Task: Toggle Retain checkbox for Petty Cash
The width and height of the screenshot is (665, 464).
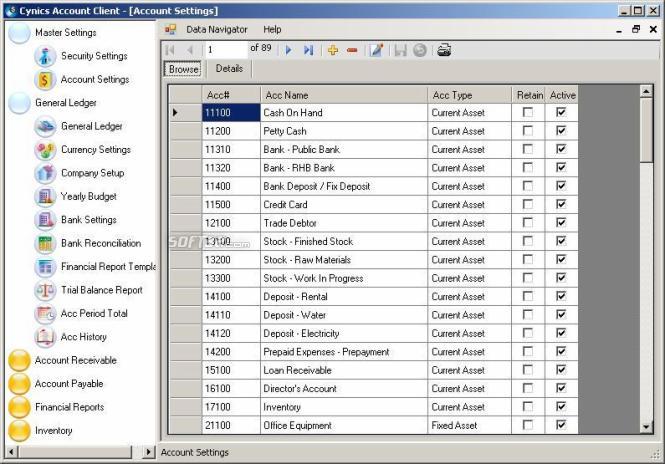Action: point(528,131)
